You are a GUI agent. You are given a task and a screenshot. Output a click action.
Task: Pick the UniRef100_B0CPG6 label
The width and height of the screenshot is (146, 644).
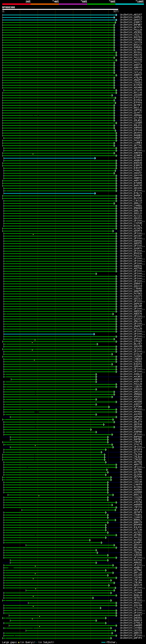click(131, 560)
